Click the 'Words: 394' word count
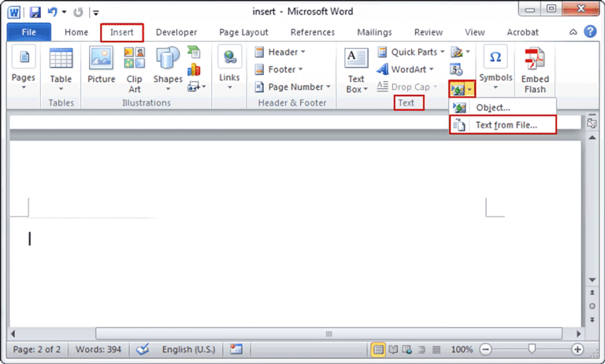Screen dimensions: 605x364 (98, 350)
